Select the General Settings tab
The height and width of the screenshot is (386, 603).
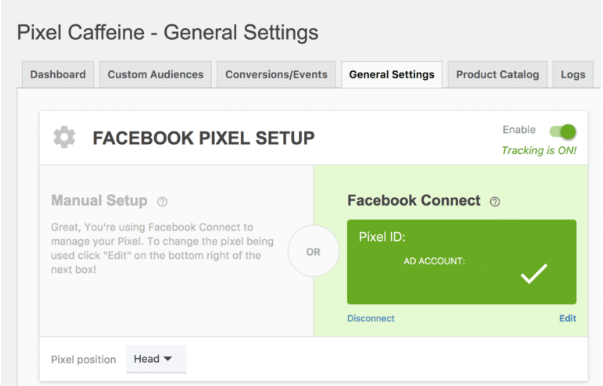(x=392, y=75)
